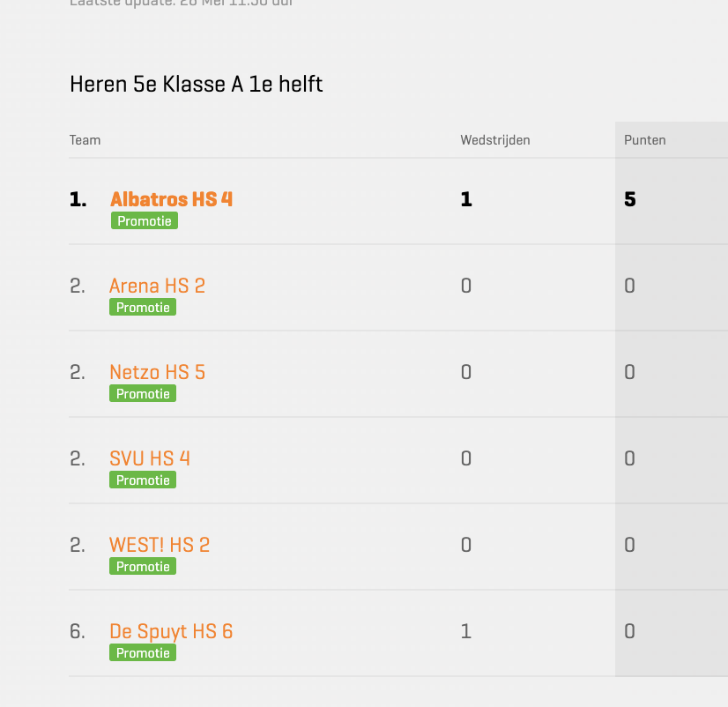Click Punten value 0 for Arena HS 2
This screenshot has height=707, width=728.
pyautogui.click(x=629, y=286)
